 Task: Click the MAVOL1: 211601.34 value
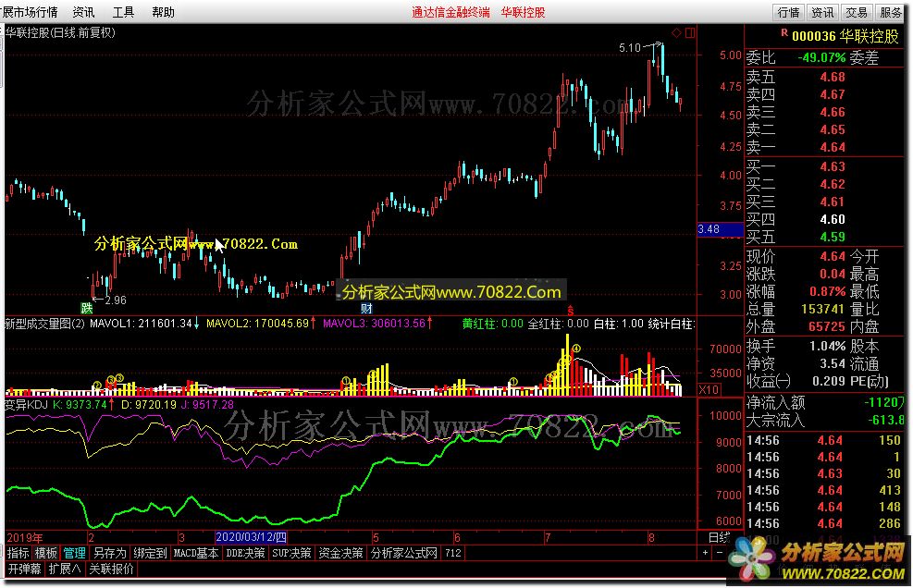coord(141,323)
